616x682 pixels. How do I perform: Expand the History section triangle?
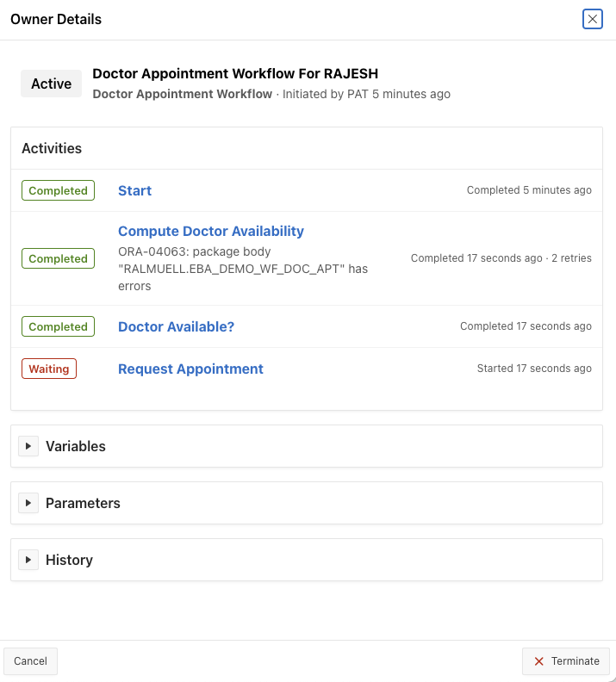[28, 560]
